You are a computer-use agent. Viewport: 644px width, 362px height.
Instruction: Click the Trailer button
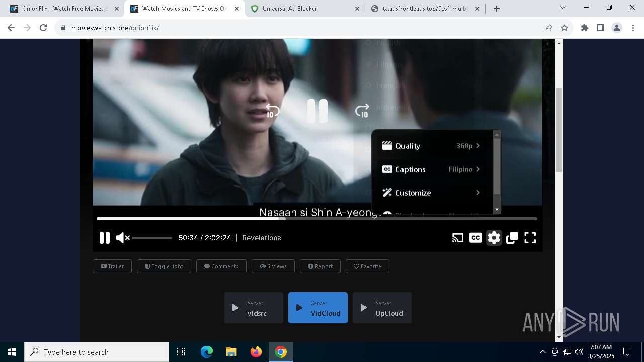point(112,266)
